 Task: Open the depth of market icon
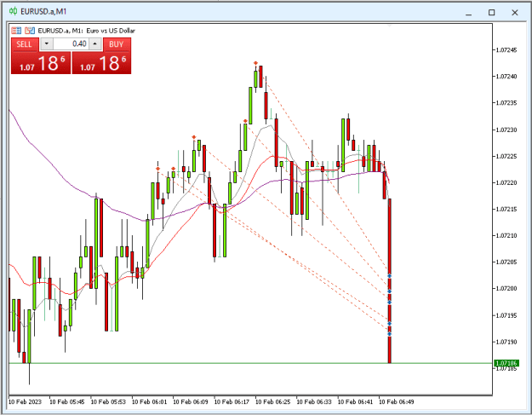(x=30, y=31)
